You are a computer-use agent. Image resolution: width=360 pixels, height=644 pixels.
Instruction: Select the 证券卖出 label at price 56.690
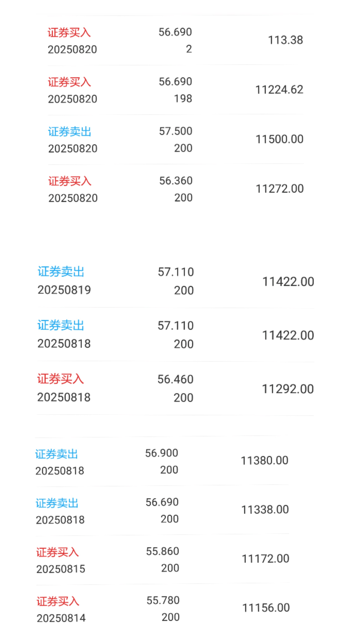click(x=57, y=503)
